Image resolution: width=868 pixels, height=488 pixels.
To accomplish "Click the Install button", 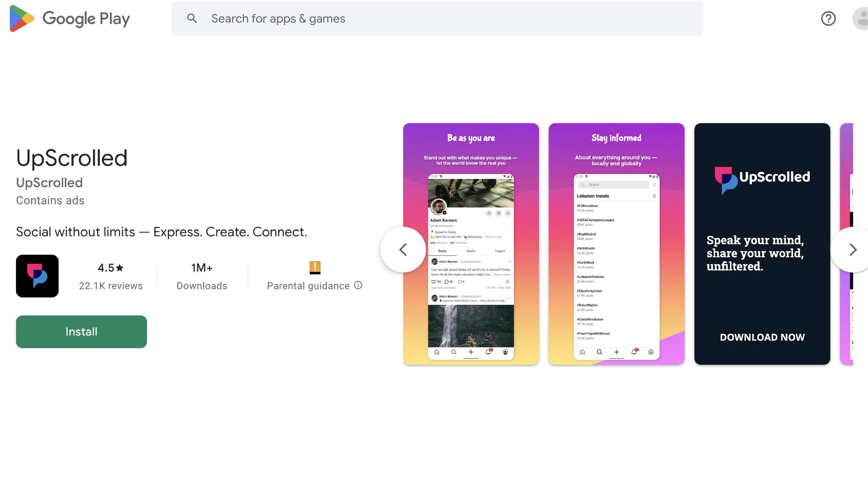I will pyautogui.click(x=81, y=331).
